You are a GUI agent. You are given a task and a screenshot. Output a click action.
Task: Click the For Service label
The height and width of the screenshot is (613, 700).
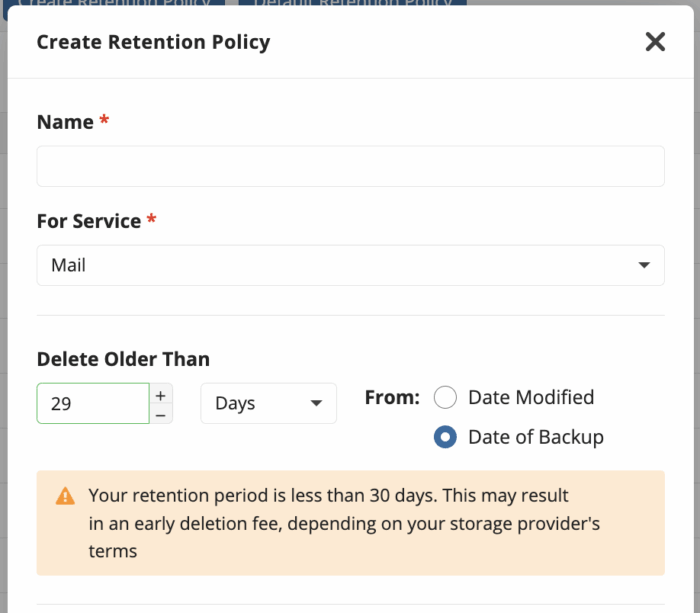point(89,221)
